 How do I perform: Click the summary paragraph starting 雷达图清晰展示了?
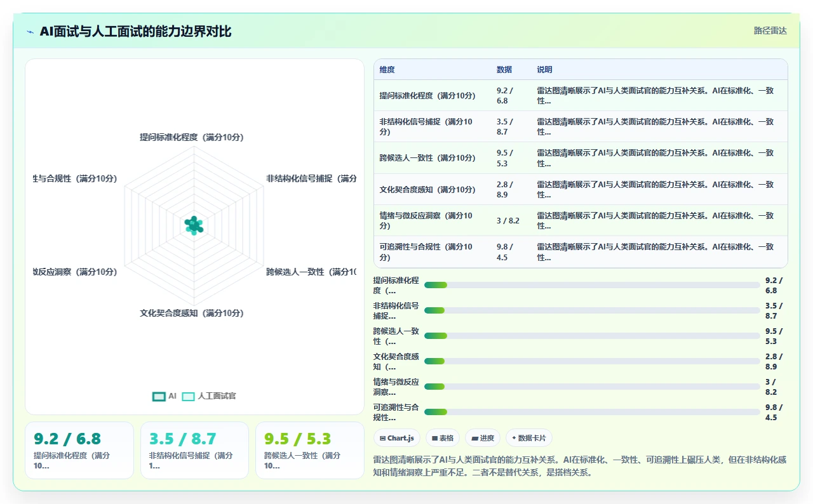point(580,466)
